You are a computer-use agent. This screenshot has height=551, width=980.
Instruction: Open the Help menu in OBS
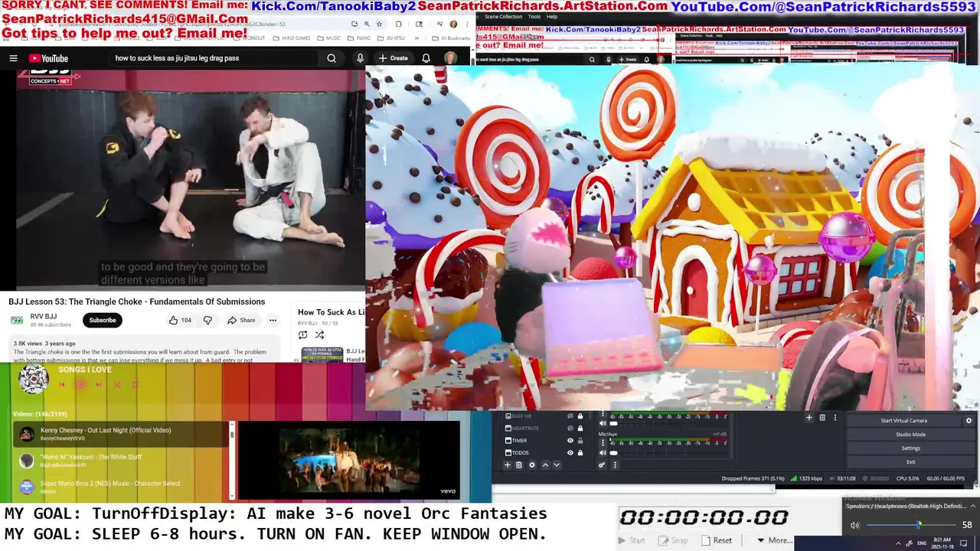551,16
